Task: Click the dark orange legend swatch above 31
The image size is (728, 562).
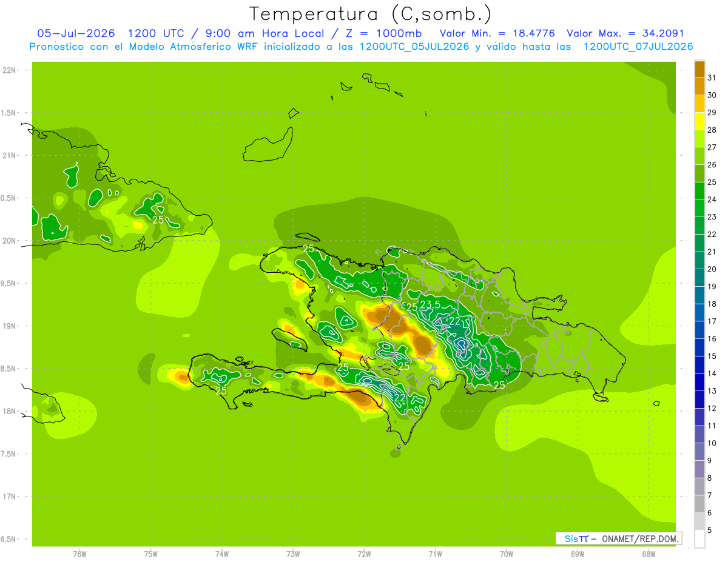Action: 699,69
